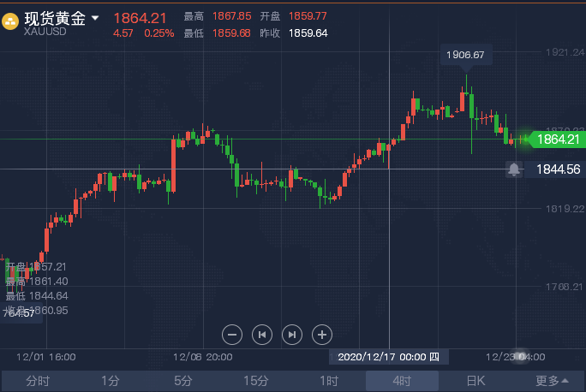Jump to the previous candles (skip back)
Screen dimensions: 586x392
(262, 335)
